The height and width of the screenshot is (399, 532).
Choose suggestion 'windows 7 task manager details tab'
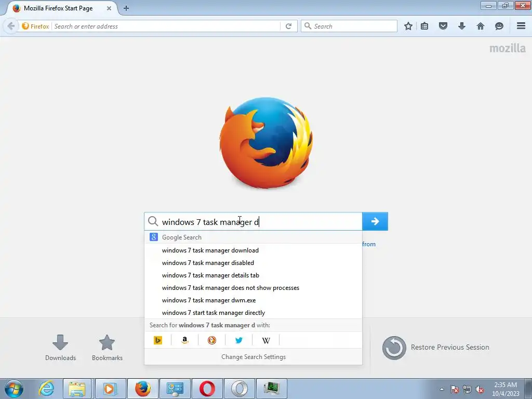253,275
